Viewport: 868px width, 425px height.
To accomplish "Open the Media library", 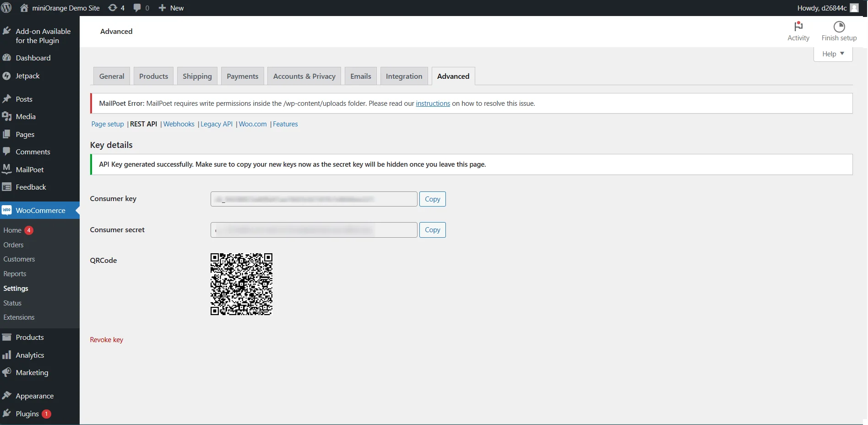I will tap(25, 116).
